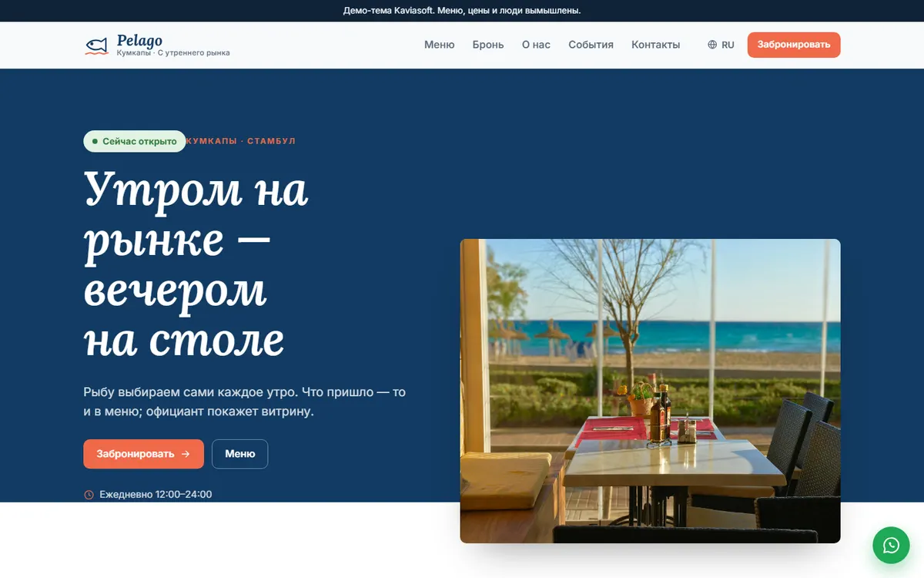Image resolution: width=924 pixels, height=578 pixels.
Task: Click the header Забронировать button
Action: (794, 45)
